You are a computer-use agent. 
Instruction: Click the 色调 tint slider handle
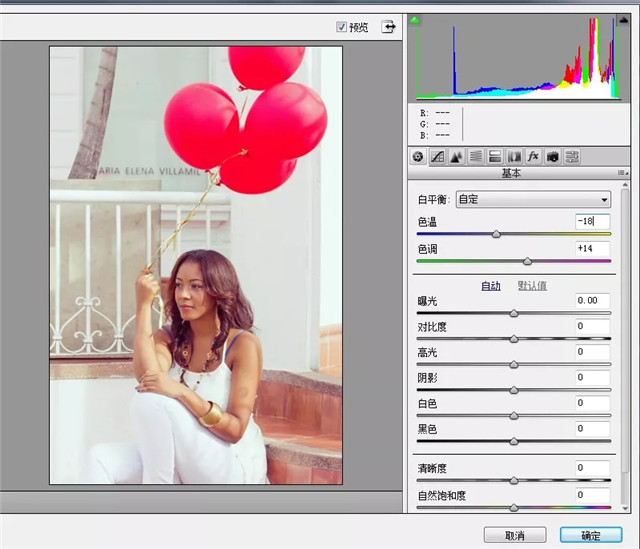pos(527,260)
